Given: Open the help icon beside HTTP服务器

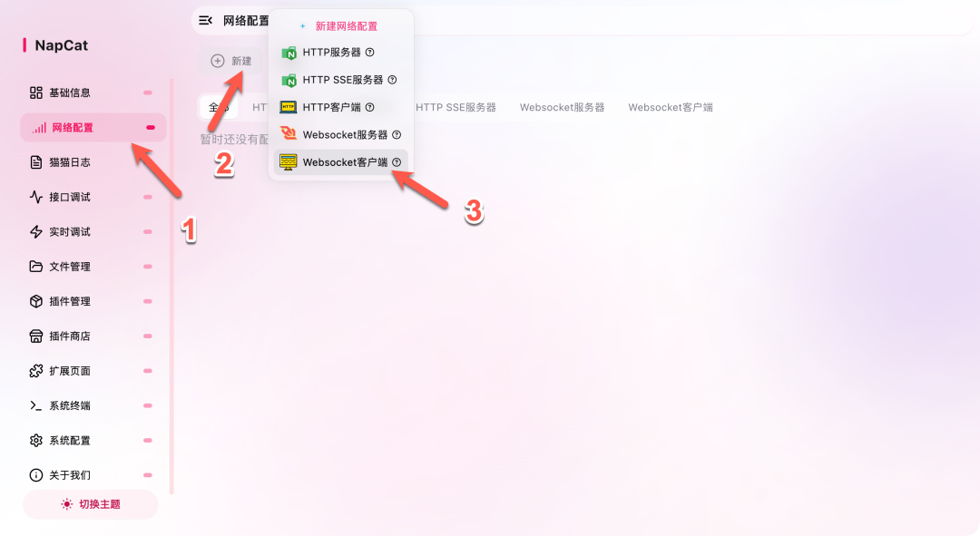Looking at the screenshot, I should [370, 53].
